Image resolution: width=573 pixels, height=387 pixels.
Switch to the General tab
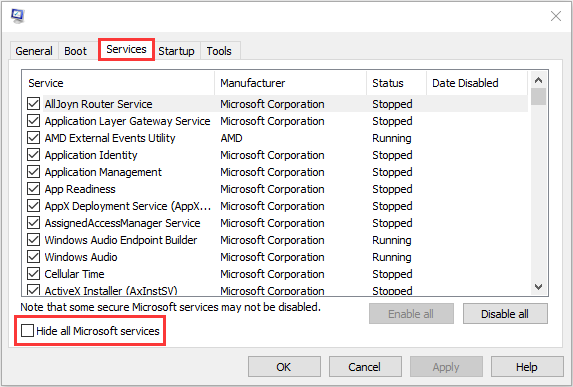(x=34, y=51)
